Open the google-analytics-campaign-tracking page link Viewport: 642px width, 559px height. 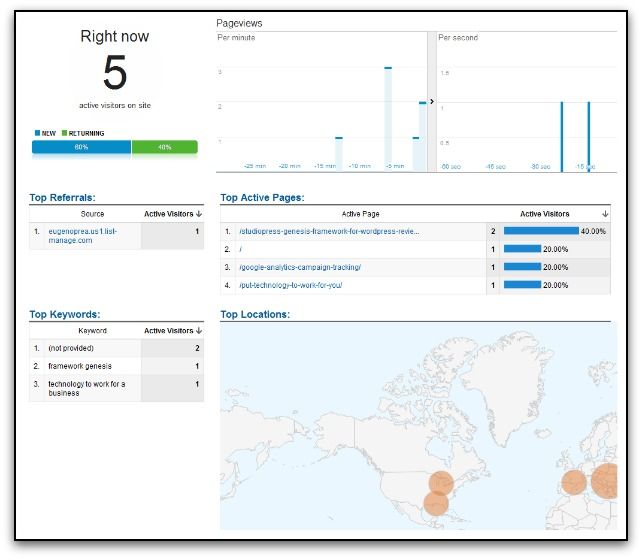300,267
